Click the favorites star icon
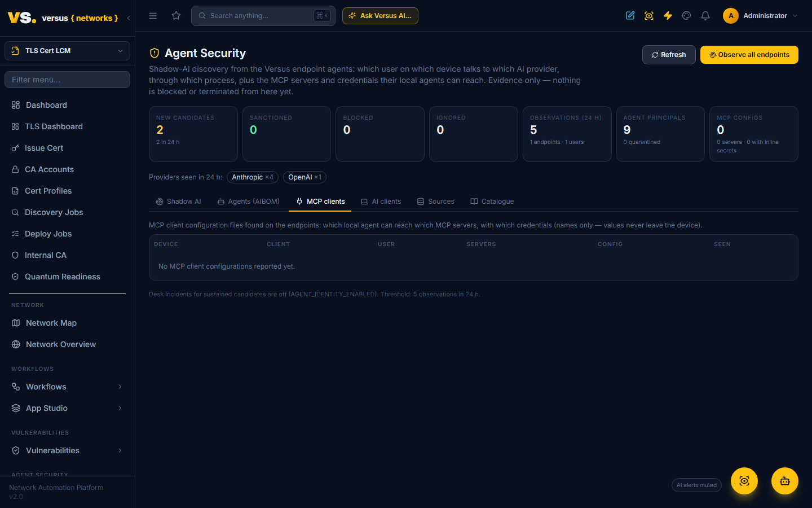 tap(176, 16)
